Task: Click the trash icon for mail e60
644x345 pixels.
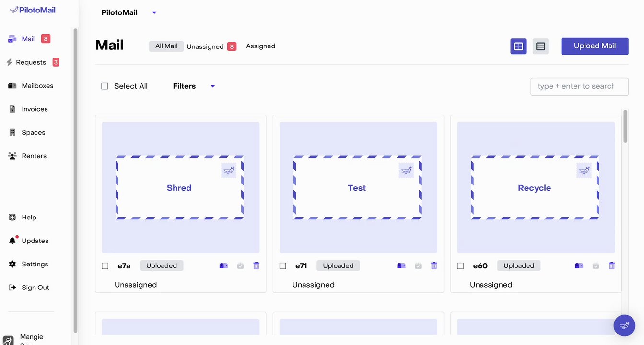Action: click(x=612, y=265)
